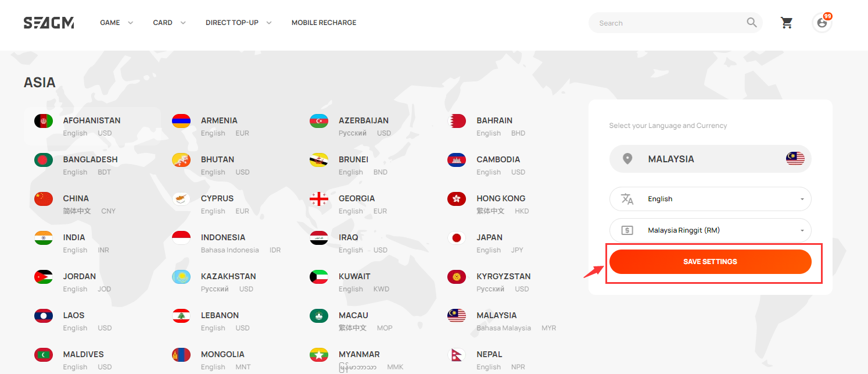Select the Myanmar flag icon

coord(319,355)
